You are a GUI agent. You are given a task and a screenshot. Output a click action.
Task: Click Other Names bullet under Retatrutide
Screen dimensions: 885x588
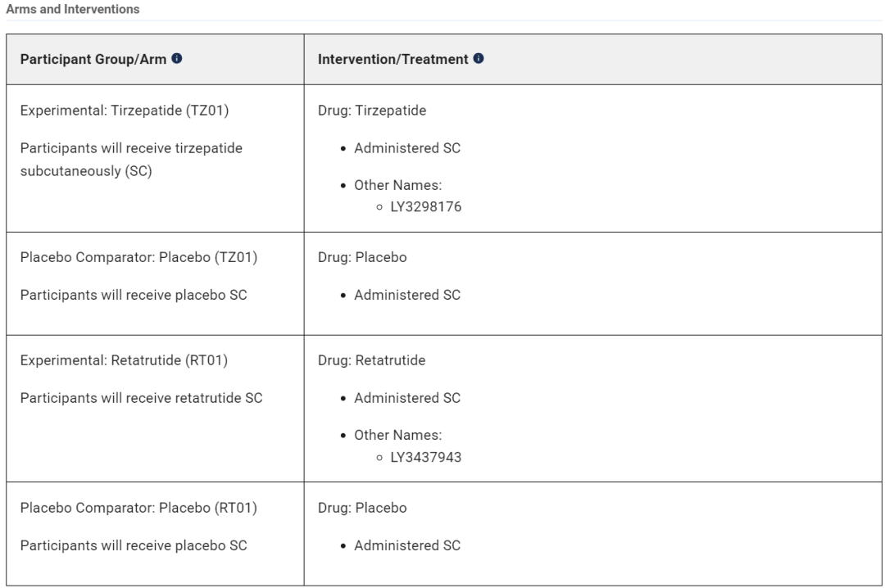(398, 435)
